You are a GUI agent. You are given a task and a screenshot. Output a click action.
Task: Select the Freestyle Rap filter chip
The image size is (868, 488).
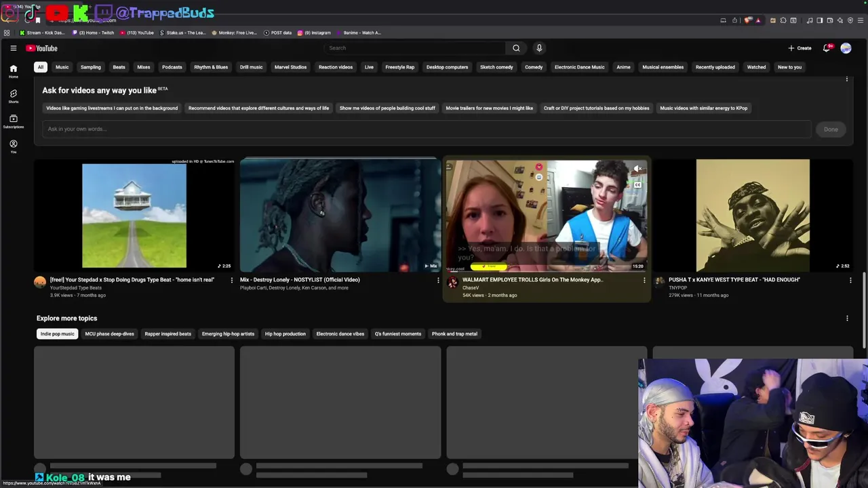[399, 67]
